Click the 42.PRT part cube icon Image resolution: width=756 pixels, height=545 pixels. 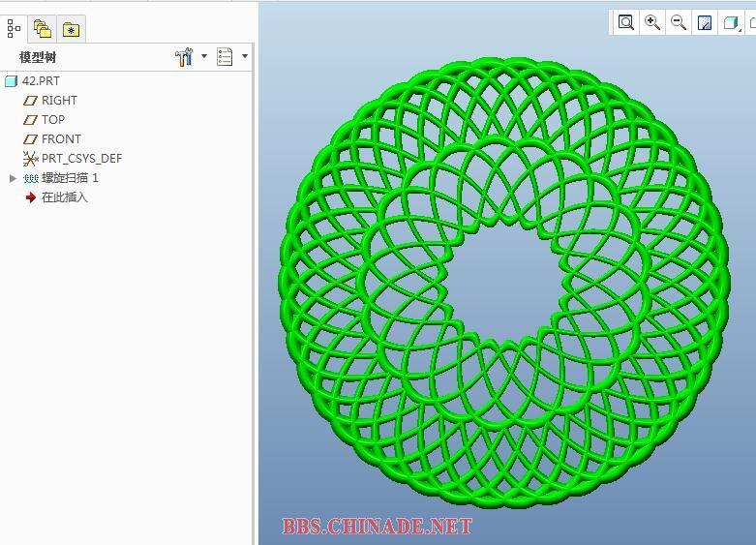(x=11, y=81)
